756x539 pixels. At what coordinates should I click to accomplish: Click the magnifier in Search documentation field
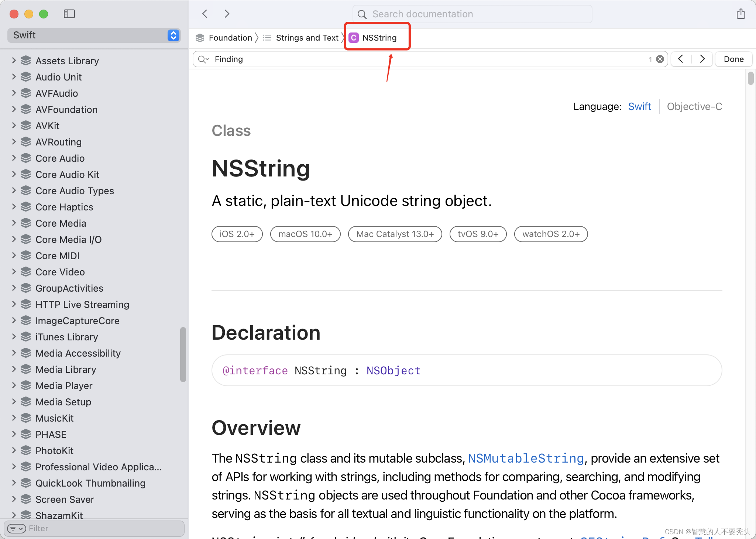click(362, 14)
